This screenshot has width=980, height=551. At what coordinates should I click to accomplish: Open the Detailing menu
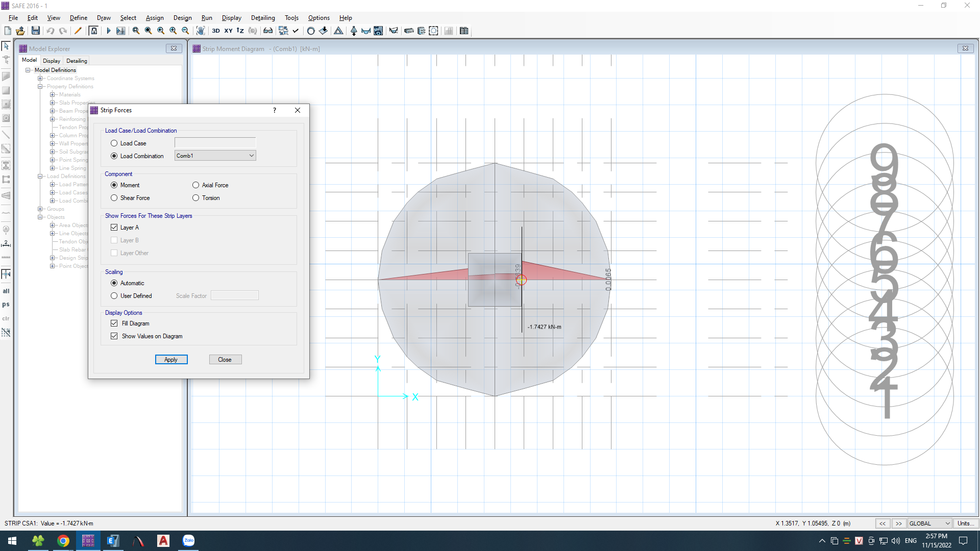(x=262, y=18)
